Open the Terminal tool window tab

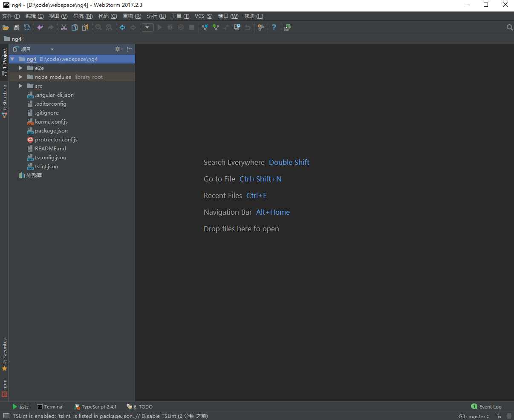[x=50, y=407]
